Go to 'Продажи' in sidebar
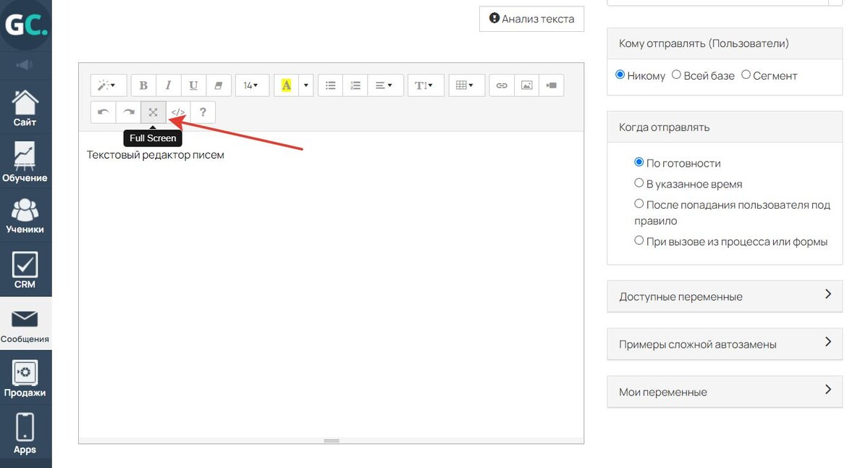This screenshot has width=868, height=468. pos(25,378)
